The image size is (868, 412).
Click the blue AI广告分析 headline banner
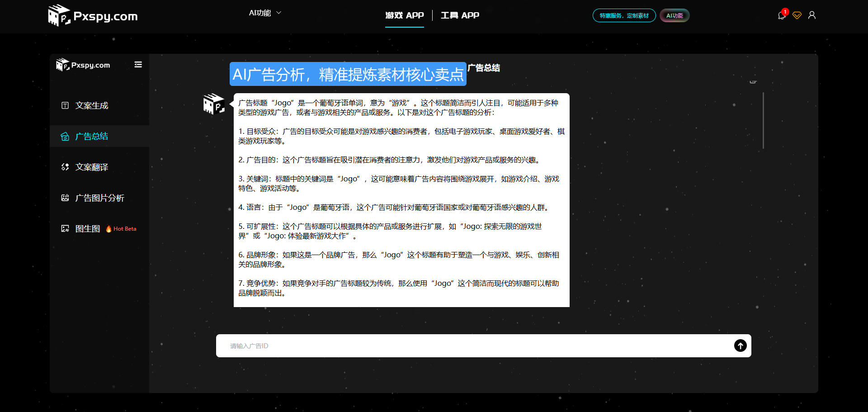pyautogui.click(x=348, y=74)
